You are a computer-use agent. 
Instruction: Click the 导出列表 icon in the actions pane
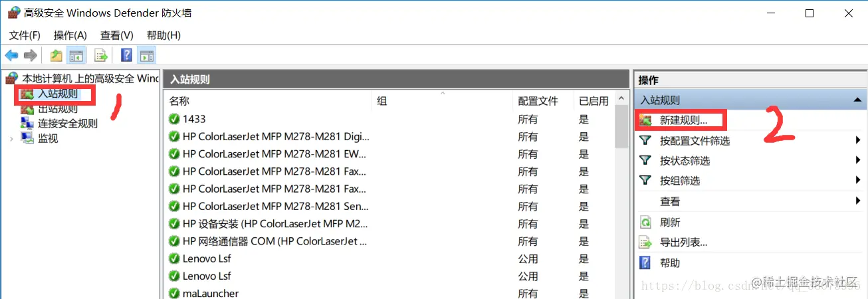(x=645, y=243)
